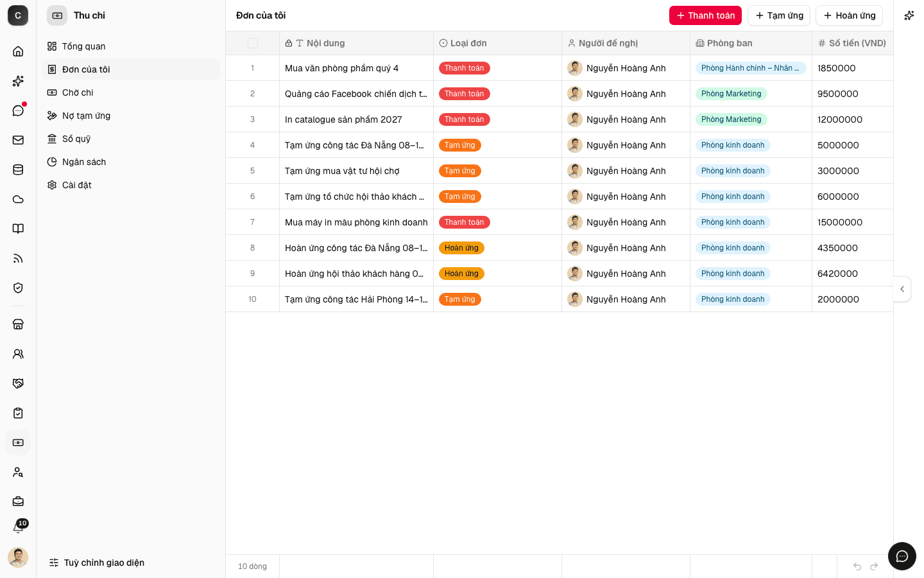Open the support chat bubble at bottom right

(902, 556)
